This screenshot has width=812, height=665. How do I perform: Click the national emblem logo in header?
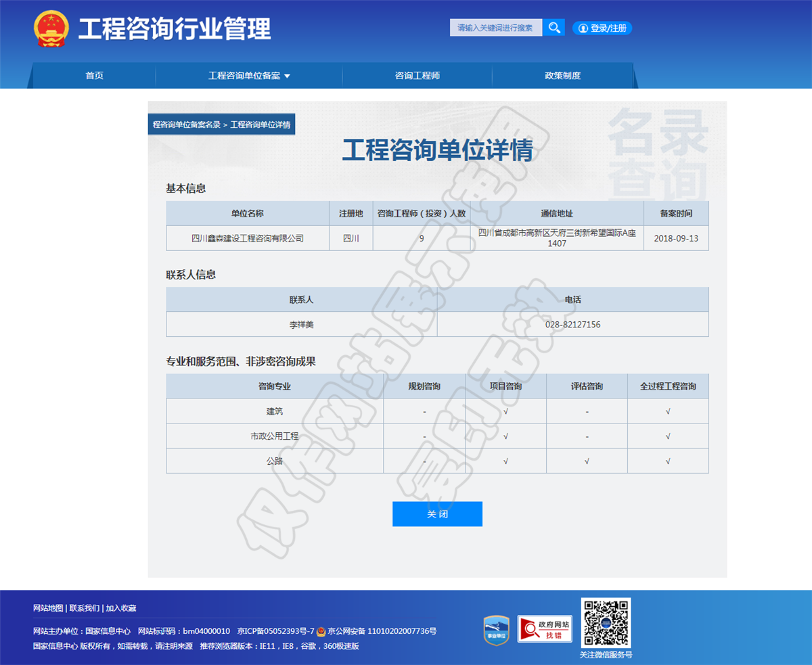(51, 28)
